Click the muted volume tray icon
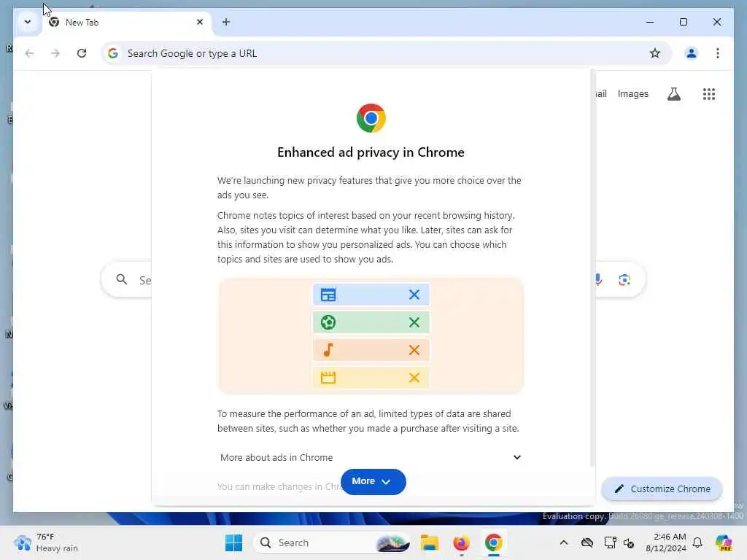 click(x=629, y=542)
